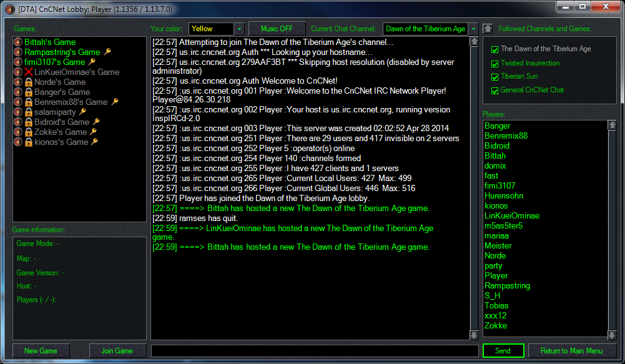Viewport: 625px width, 364px height.
Task: Return to Main Menu
Action: tap(571, 351)
